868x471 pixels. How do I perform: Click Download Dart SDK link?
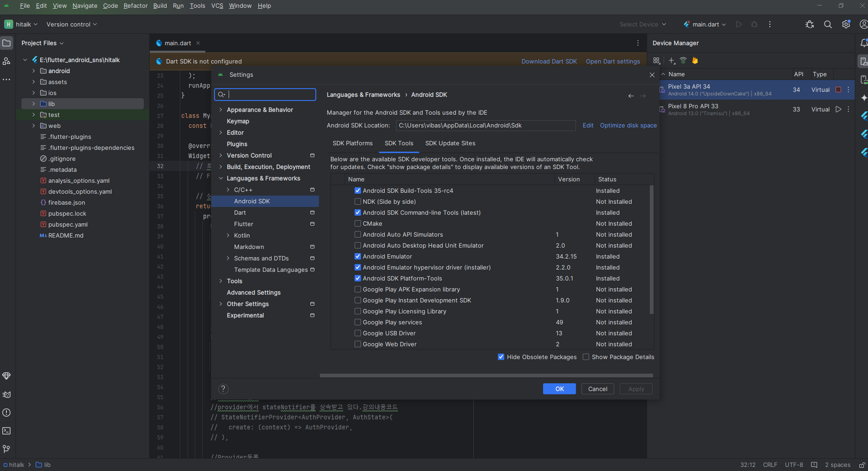click(549, 61)
